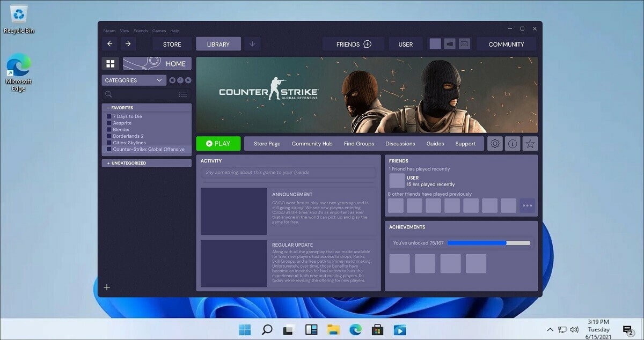The height and width of the screenshot is (340, 644).
Task: Open the Support link
Action: (465, 144)
